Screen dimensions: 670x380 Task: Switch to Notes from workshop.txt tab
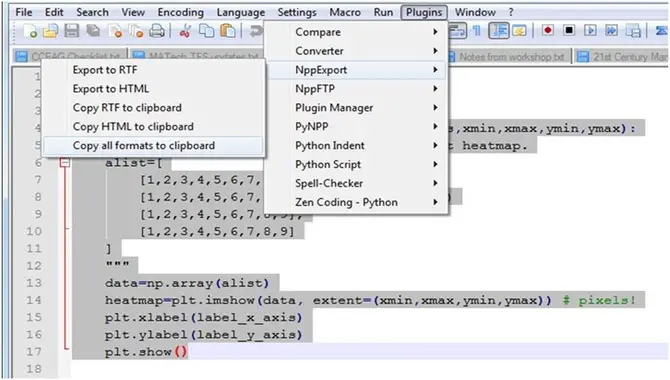tap(508, 57)
